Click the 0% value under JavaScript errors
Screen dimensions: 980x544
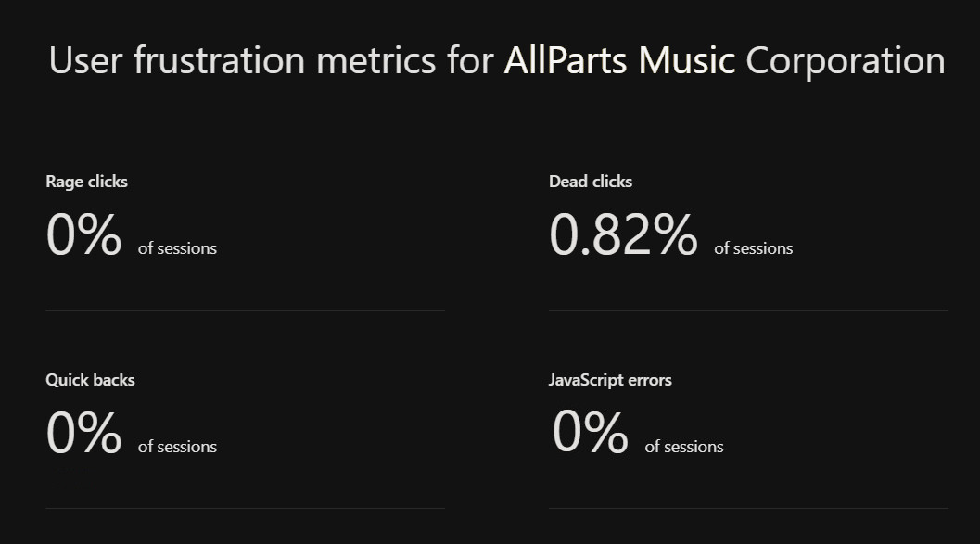click(591, 434)
